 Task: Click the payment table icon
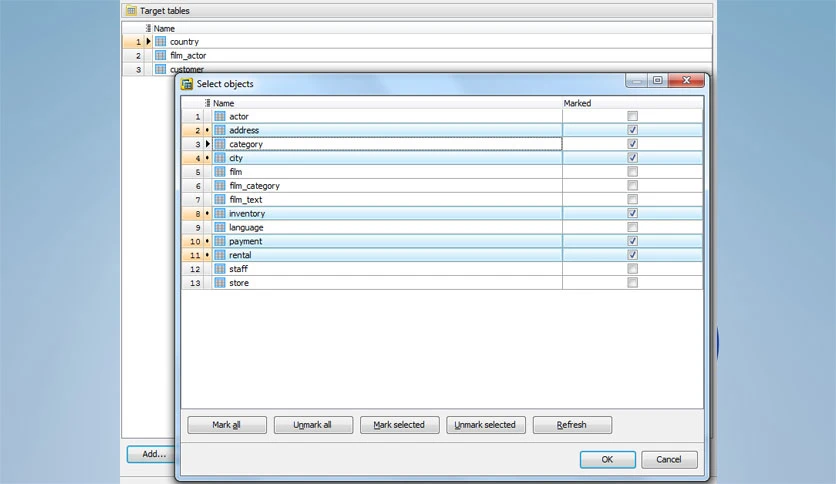tap(220, 241)
